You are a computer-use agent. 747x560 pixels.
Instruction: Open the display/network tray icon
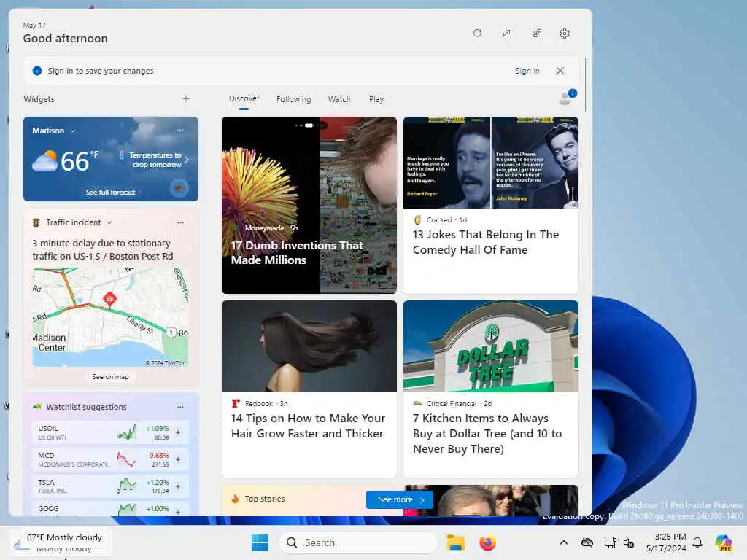[x=610, y=542]
